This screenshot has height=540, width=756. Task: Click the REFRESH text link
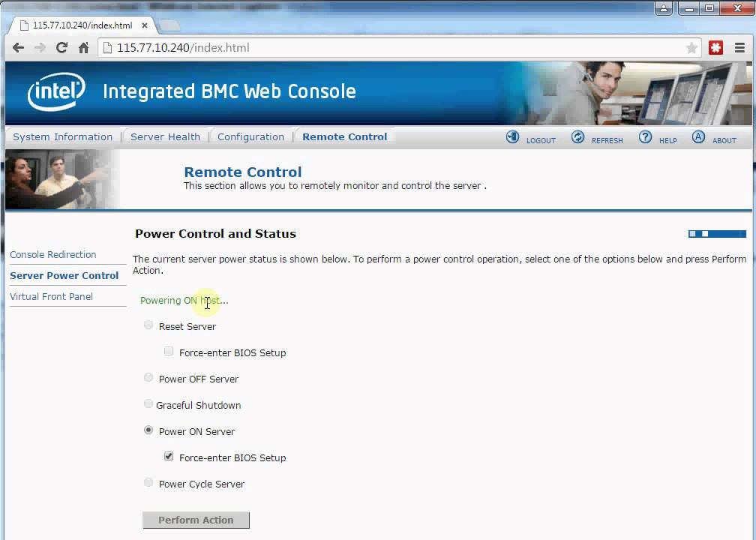coord(607,141)
